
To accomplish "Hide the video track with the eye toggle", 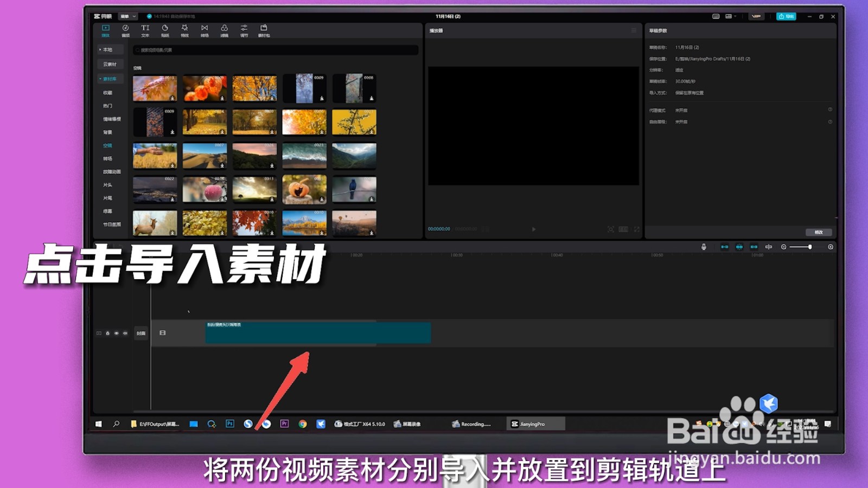I will [x=117, y=333].
